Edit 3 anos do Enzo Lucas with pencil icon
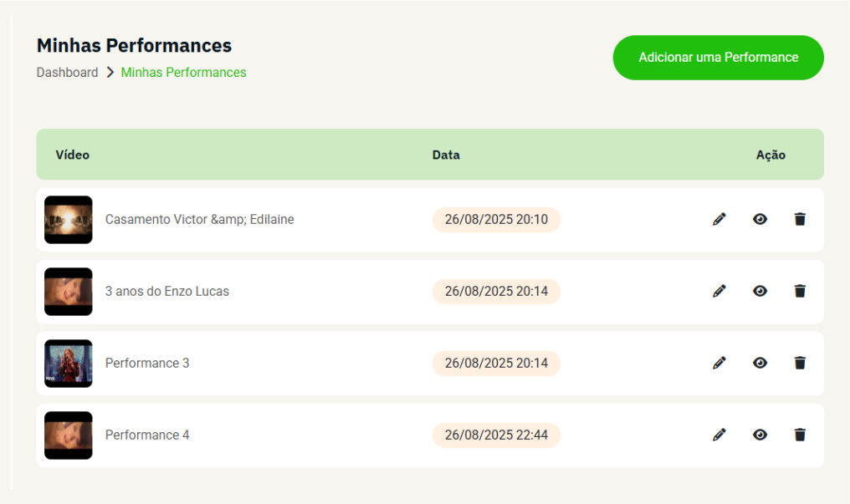The height and width of the screenshot is (504, 850). pyautogui.click(x=719, y=291)
